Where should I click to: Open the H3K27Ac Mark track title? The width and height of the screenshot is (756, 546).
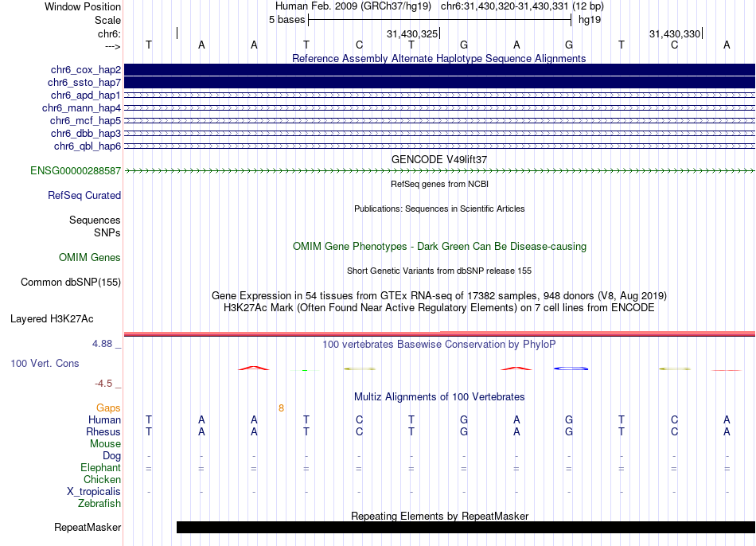(x=439, y=308)
